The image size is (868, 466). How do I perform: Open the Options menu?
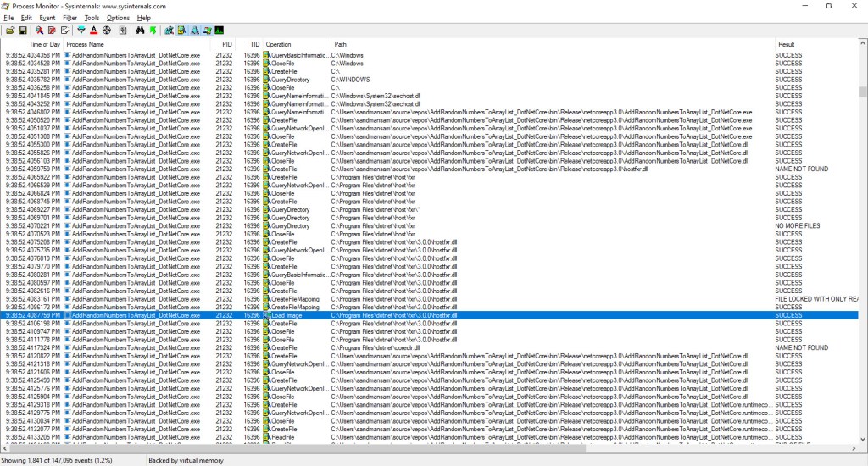pyautogui.click(x=118, y=18)
